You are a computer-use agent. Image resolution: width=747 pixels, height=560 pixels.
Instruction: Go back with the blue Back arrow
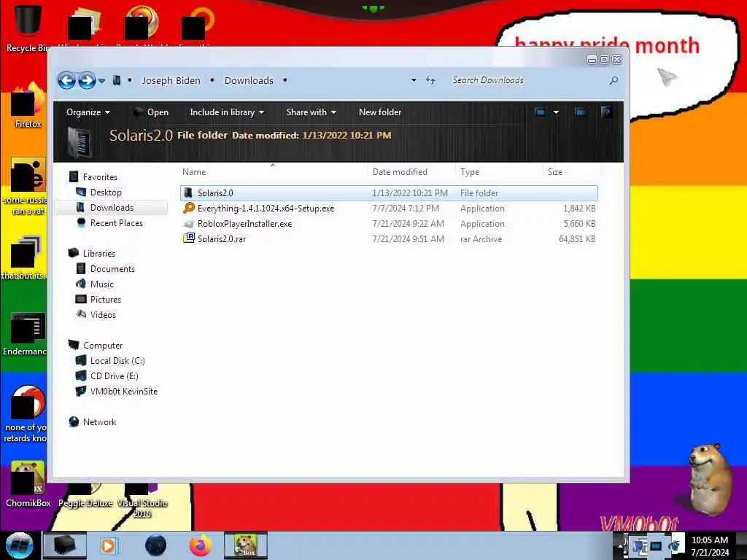[x=66, y=80]
